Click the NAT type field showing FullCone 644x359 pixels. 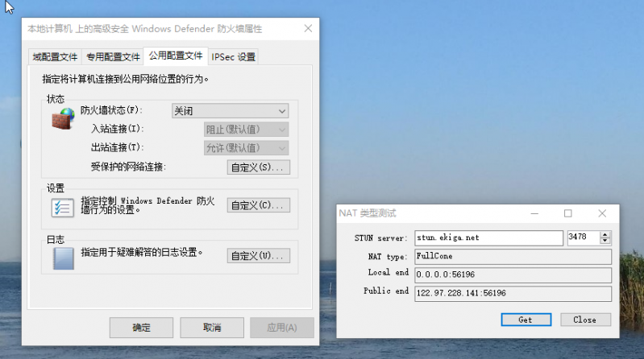click(x=513, y=257)
